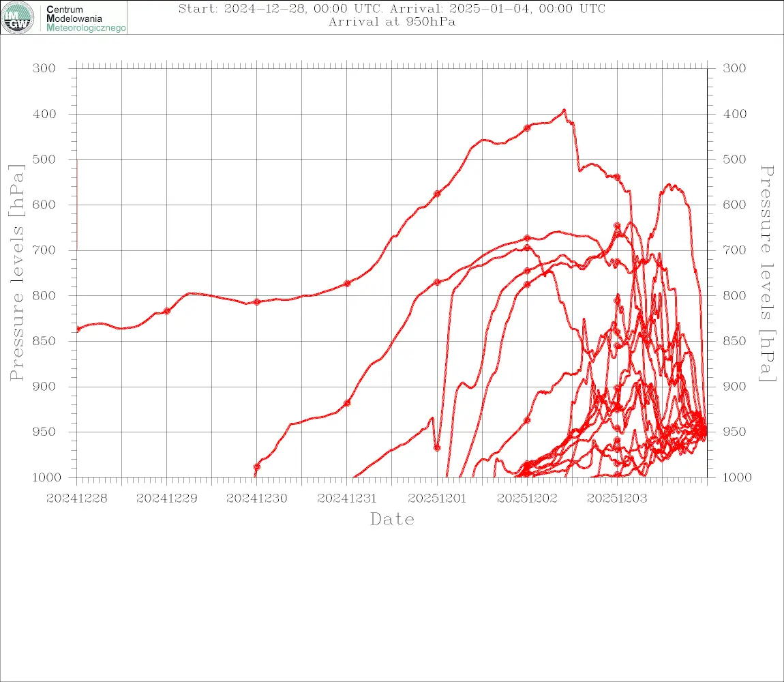Click the right axis label 850
This screenshot has height=682, width=784.
(734, 341)
